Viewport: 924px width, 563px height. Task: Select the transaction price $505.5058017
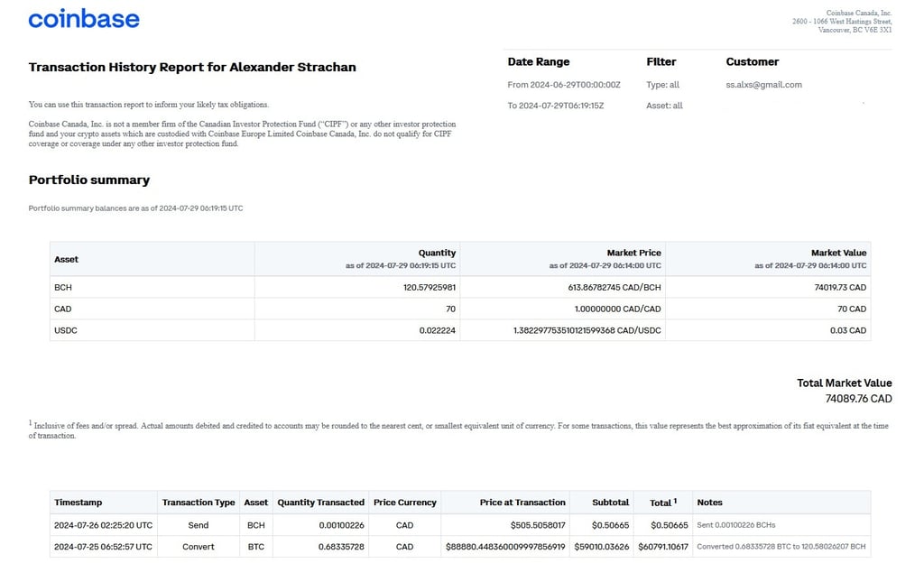point(538,525)
